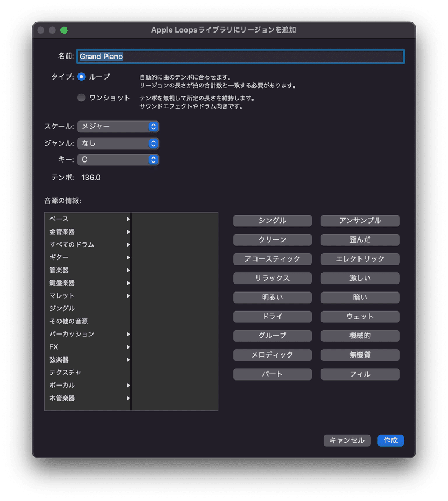Viewport: 448px width, 501px height.
Task: Toggle the 暗い descriptor button
Action: tap(360, 298)
